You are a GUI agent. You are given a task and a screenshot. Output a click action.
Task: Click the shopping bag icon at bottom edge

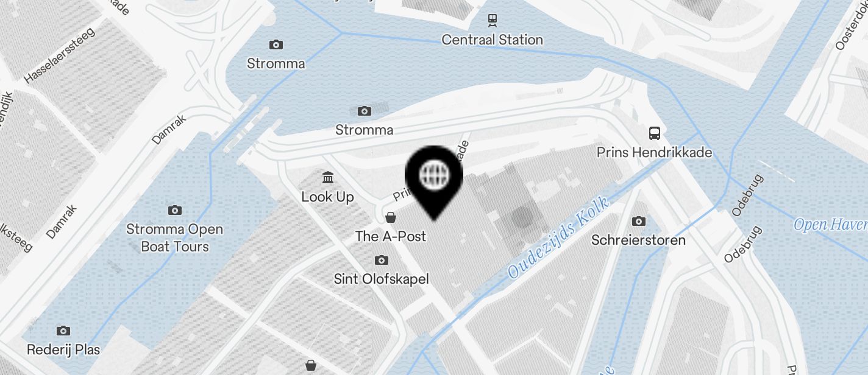point(311,365)
